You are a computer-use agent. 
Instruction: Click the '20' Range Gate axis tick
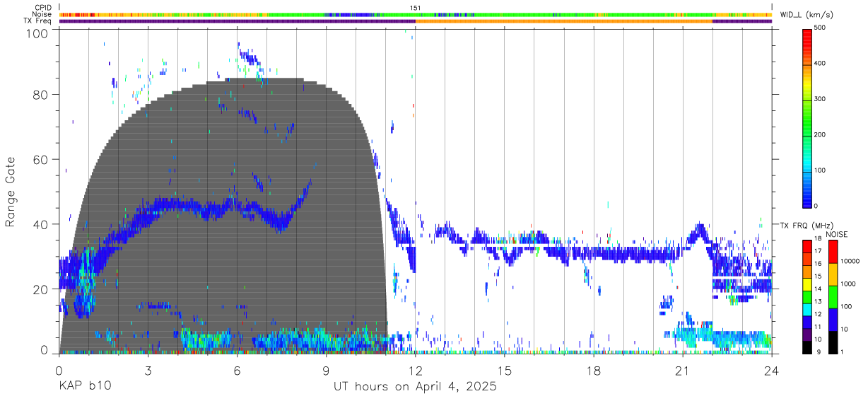pyautogui.click(x=41, y=289)
